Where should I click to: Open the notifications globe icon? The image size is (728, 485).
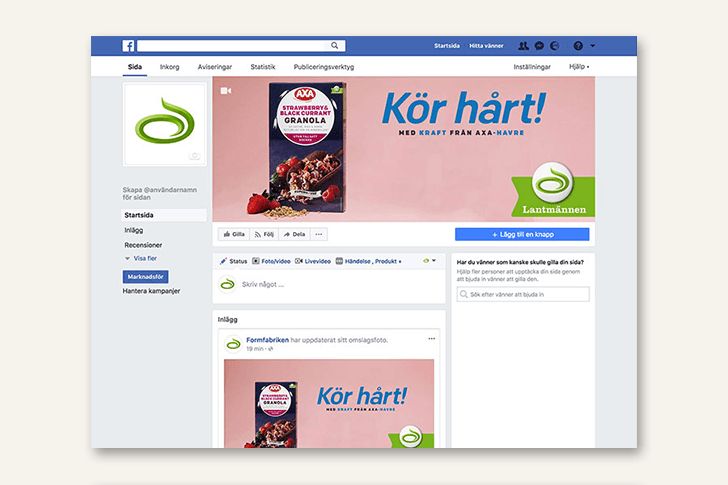coord(554,45)
